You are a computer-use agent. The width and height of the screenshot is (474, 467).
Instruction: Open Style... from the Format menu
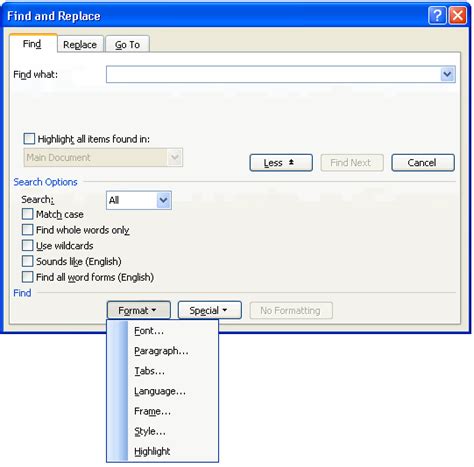click(x=163, y=431)
